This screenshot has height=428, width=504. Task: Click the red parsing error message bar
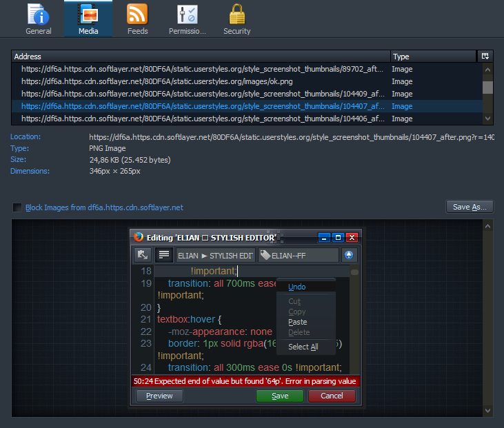pos(245,381)
